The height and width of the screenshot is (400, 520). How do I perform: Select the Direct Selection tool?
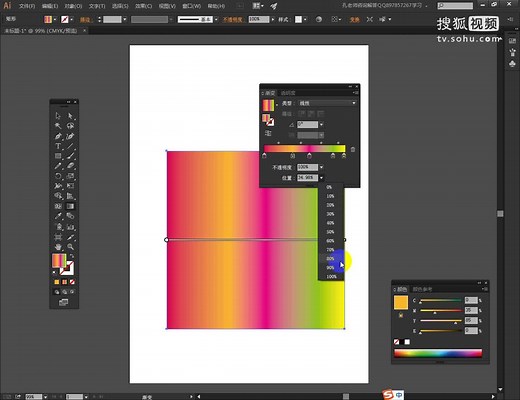pos(70,116)
